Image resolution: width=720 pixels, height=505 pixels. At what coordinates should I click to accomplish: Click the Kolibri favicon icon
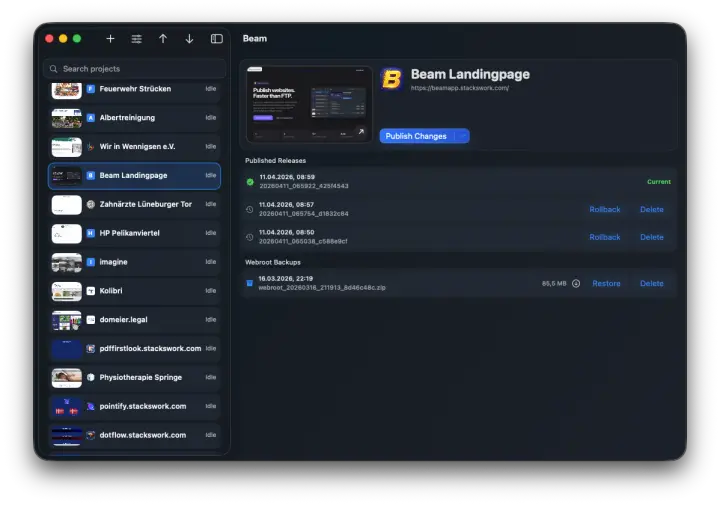(x=91, y=292)
